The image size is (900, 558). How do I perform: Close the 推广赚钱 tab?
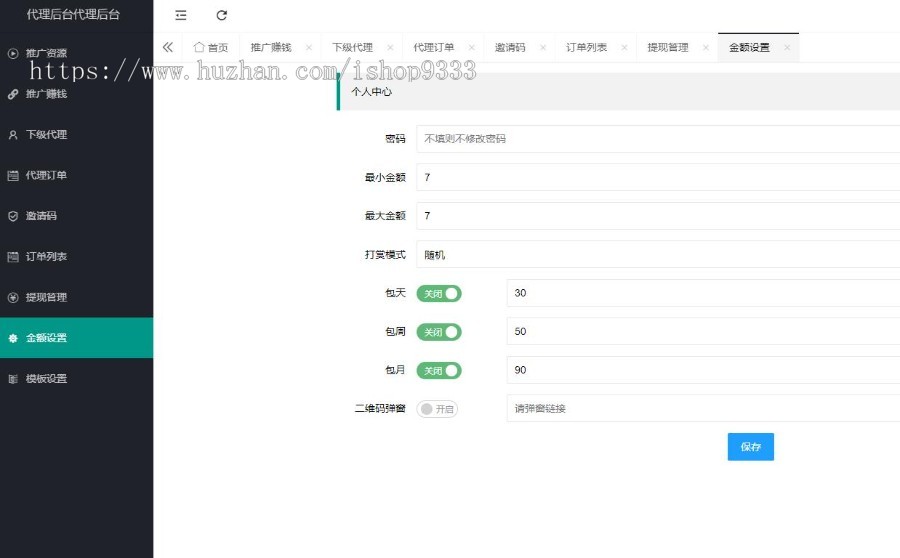309,48
